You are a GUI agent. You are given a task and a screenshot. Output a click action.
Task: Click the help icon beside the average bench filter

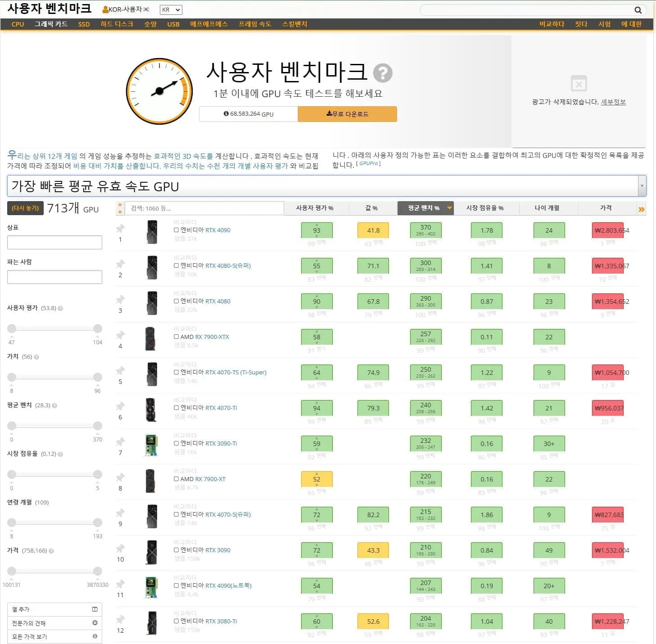(x=54, y=405)
